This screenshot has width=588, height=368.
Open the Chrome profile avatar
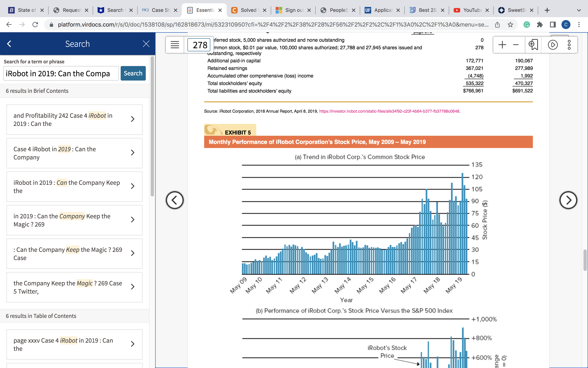point(566,25)
